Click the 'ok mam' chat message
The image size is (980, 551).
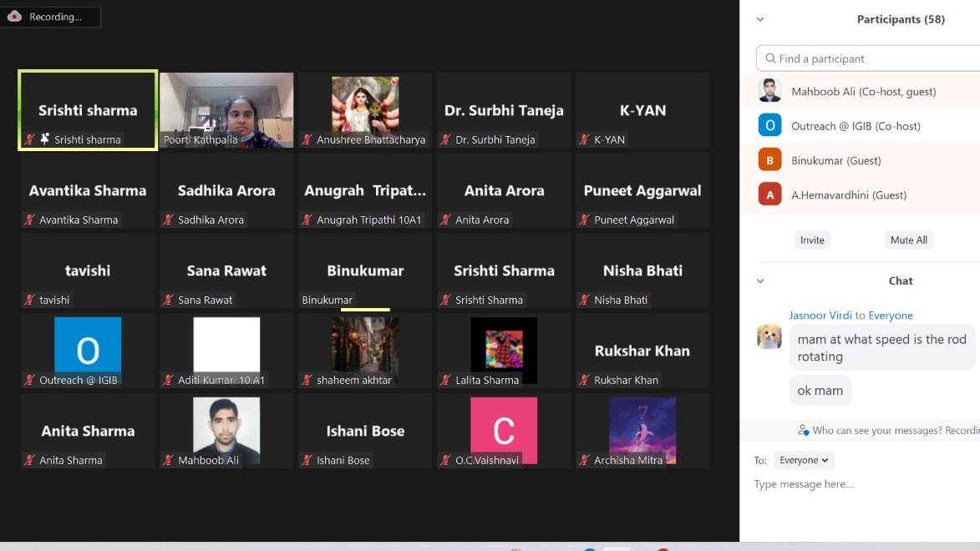(x=820, y=391)
